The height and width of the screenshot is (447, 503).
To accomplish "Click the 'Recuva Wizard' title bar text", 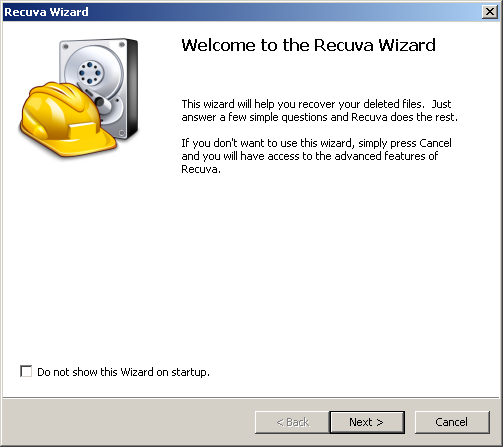I will (46, 12).
